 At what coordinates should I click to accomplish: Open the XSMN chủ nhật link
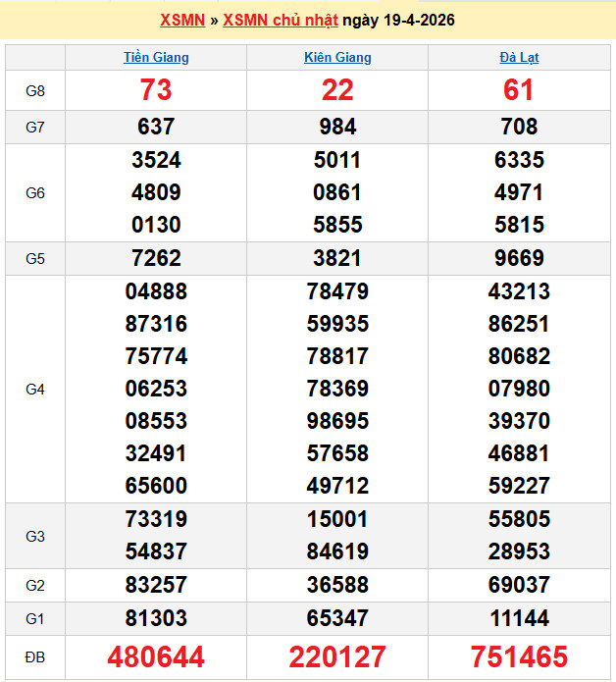pyautogui.click(x=281, y=21)
